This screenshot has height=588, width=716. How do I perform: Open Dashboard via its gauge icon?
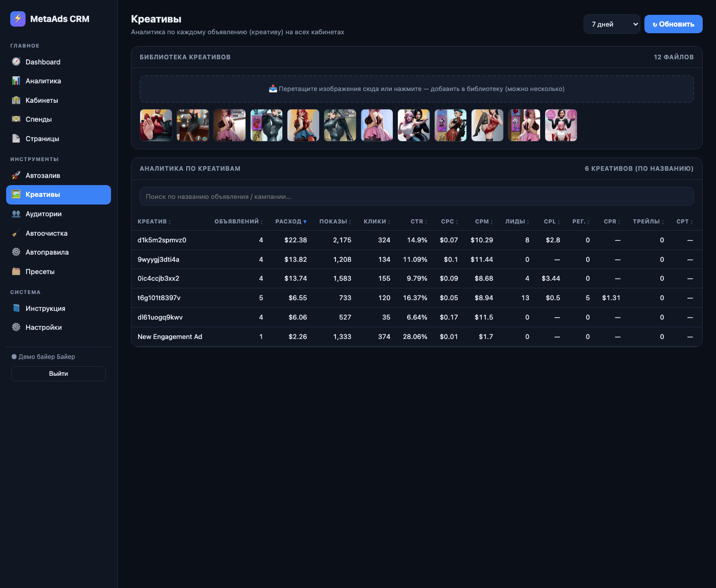[x=16, y=62]
